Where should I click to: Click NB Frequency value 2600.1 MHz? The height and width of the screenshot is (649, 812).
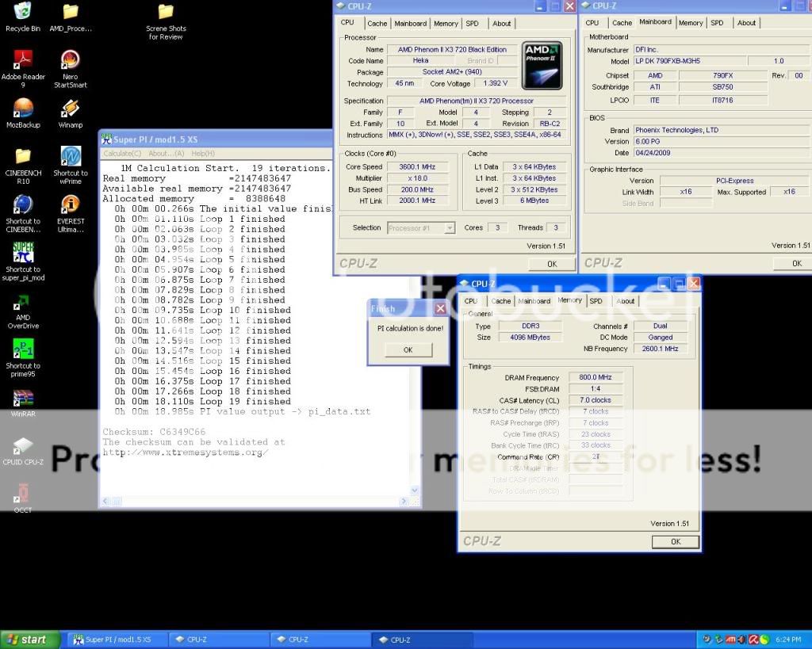pyautogui.click(x=660, y=349)
